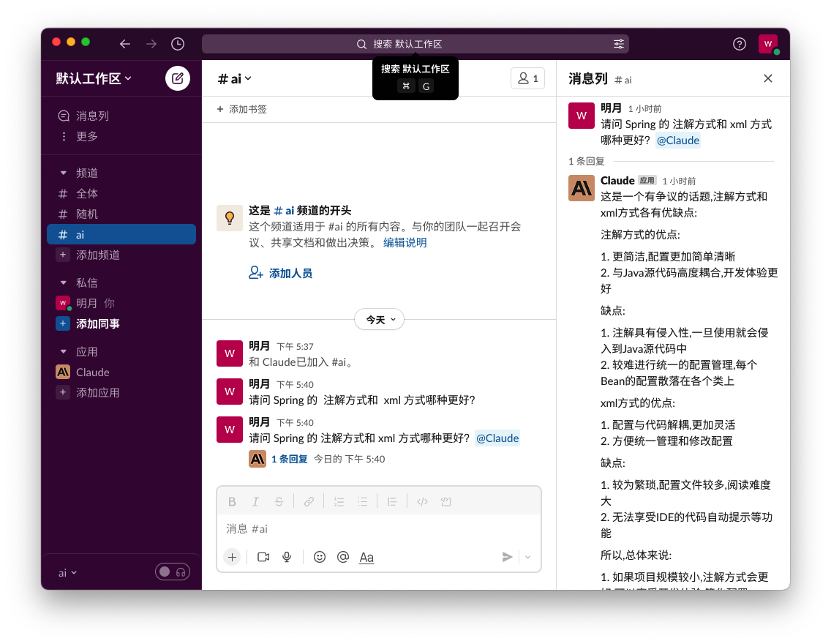The height and width of the screenshot is (644, 831).
Task: Collapse the 应用 section
Action: (x=64, y=351)
